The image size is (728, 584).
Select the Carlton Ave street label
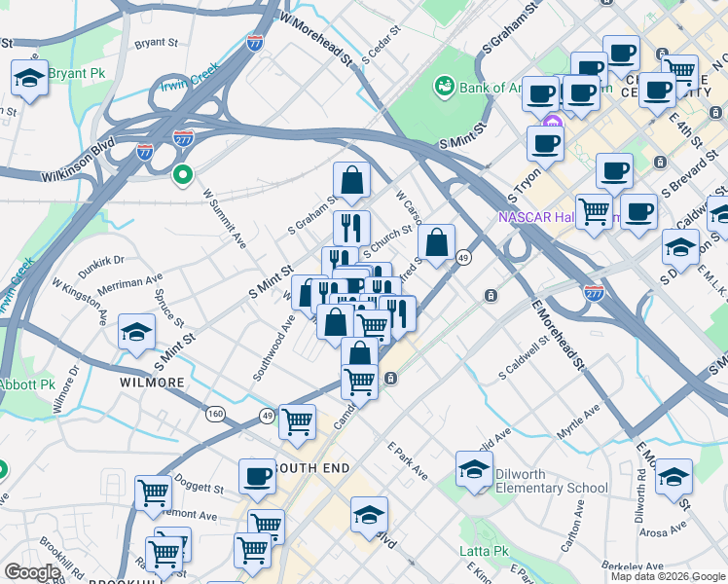tap(572, 526)
